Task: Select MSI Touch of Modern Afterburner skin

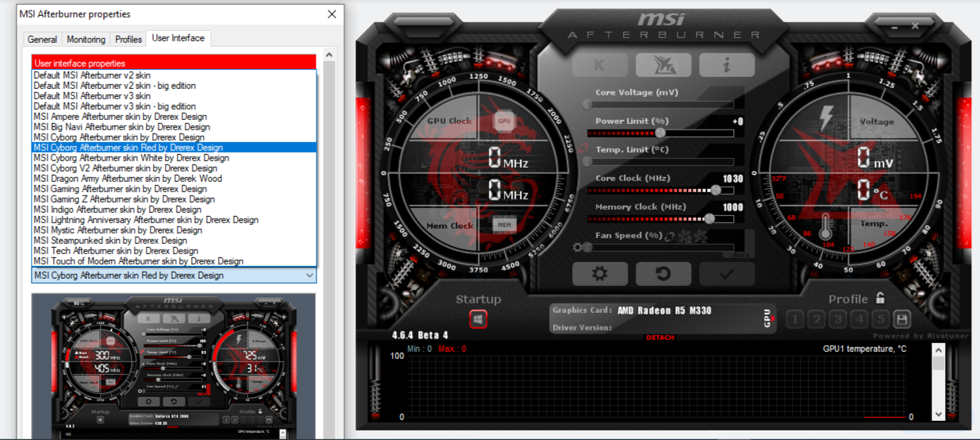Action: 174,261
